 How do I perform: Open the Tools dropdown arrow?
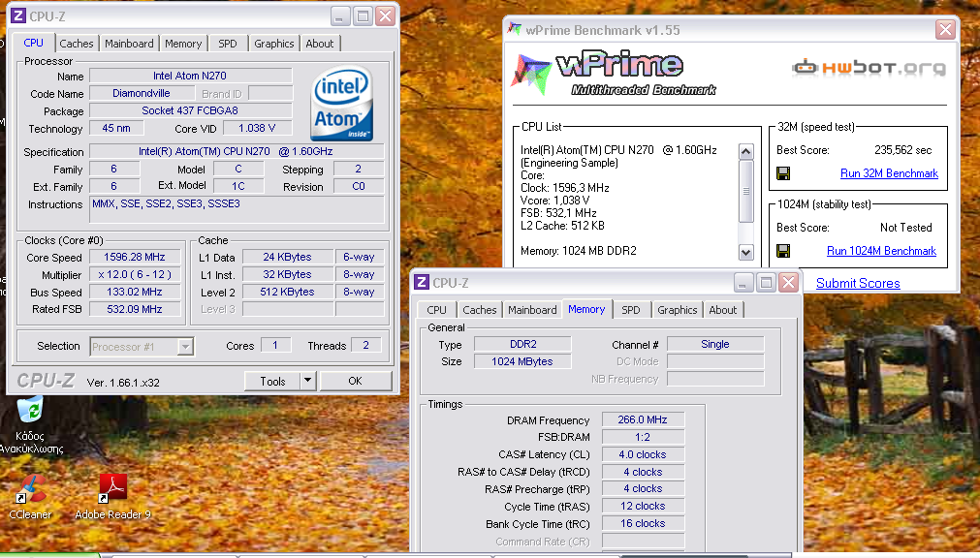click(308, 381)
